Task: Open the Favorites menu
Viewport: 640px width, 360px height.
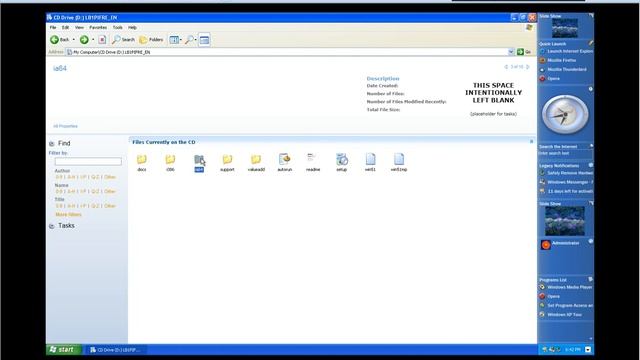Action: pyautogui.click(x=98, y=27)
